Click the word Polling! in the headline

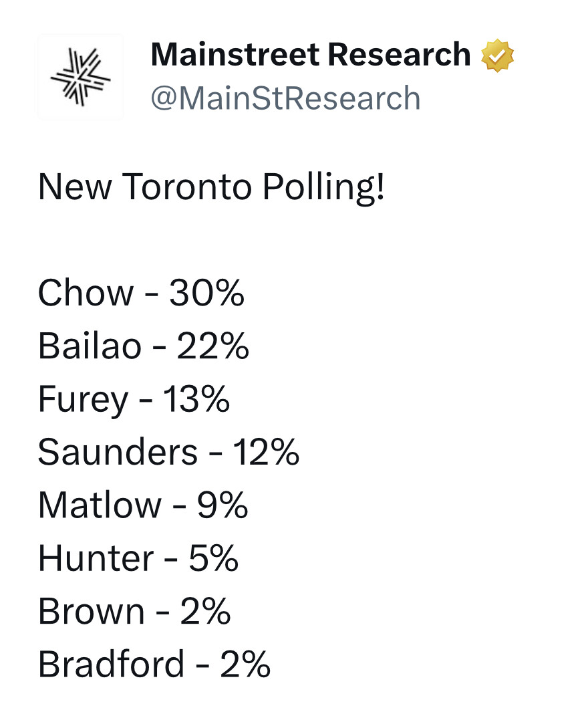point(323,188)
